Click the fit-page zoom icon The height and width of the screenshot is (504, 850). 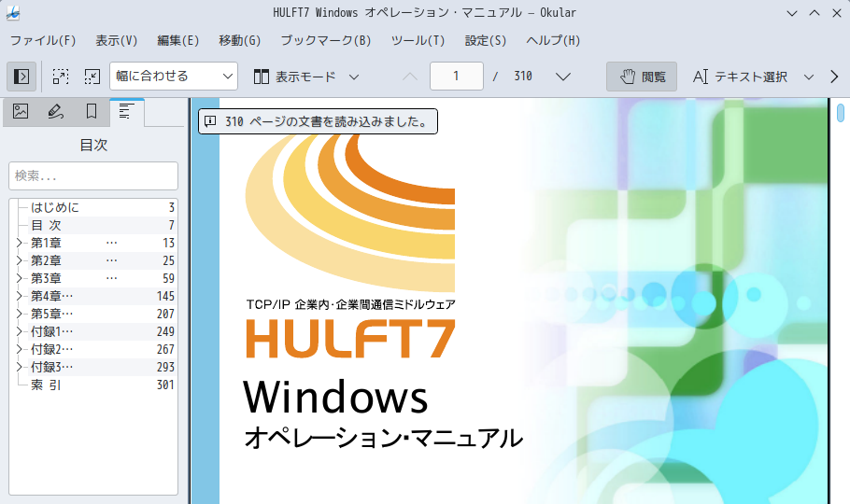pyautogui.click(x=61, y=77)
